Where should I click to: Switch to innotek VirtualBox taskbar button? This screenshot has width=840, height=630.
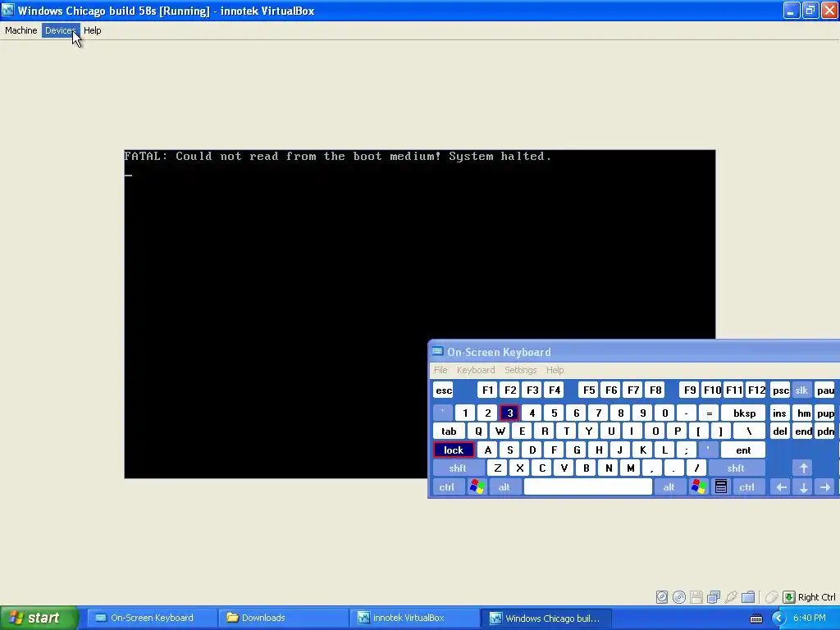point(414,619)
